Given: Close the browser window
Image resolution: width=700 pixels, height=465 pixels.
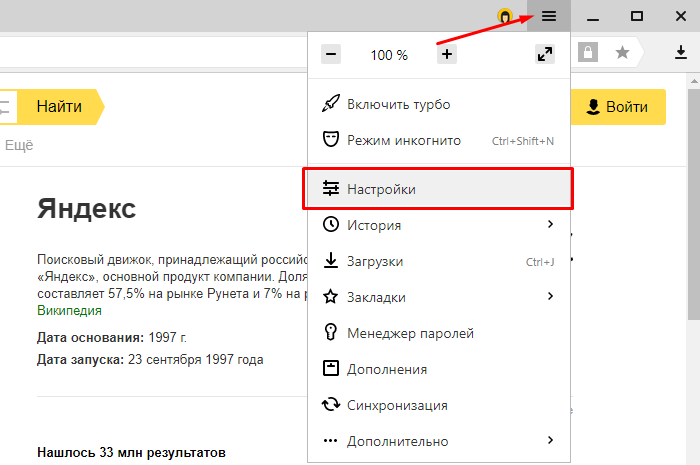Looking at the screenshot, I should (680, 16).
